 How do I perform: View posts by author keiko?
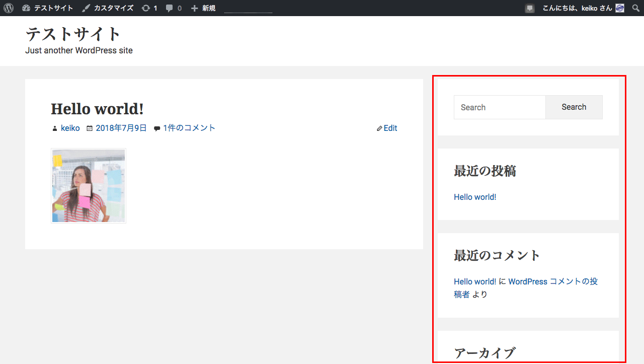70,128
